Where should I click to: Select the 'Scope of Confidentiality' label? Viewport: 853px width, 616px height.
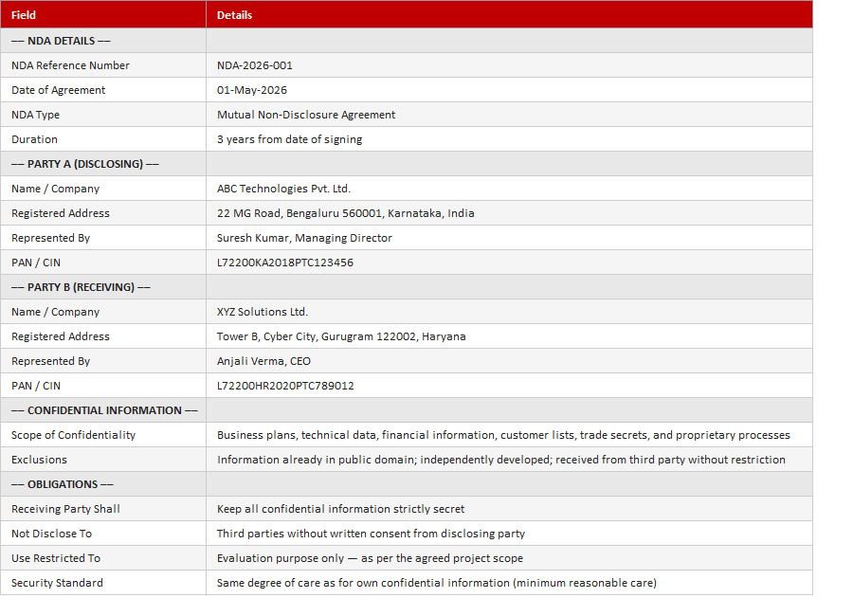click(x=73, y=435)
